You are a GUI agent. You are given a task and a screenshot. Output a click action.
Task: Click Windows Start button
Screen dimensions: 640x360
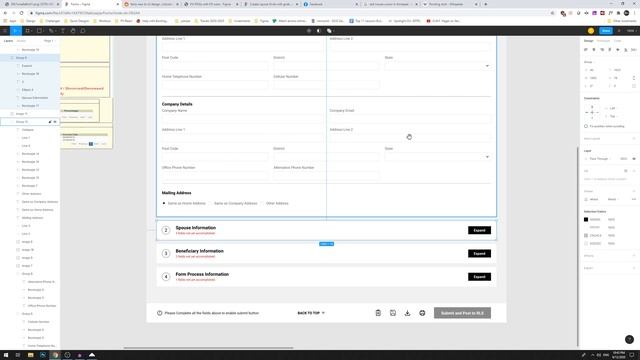pyautogui.click(x=6, y=355)
